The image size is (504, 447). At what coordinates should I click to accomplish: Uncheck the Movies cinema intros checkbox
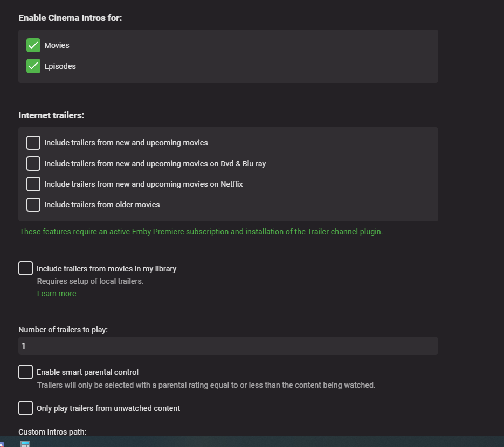[33, 45]
